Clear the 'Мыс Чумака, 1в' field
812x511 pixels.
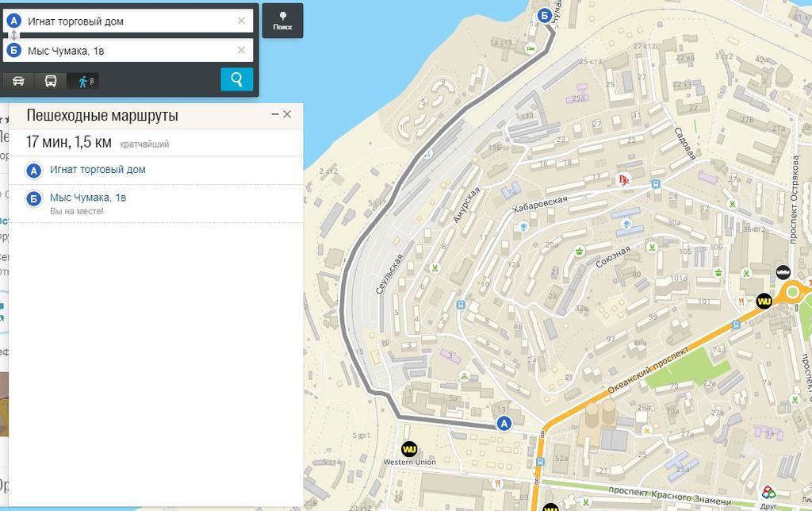tap(241, 51)
